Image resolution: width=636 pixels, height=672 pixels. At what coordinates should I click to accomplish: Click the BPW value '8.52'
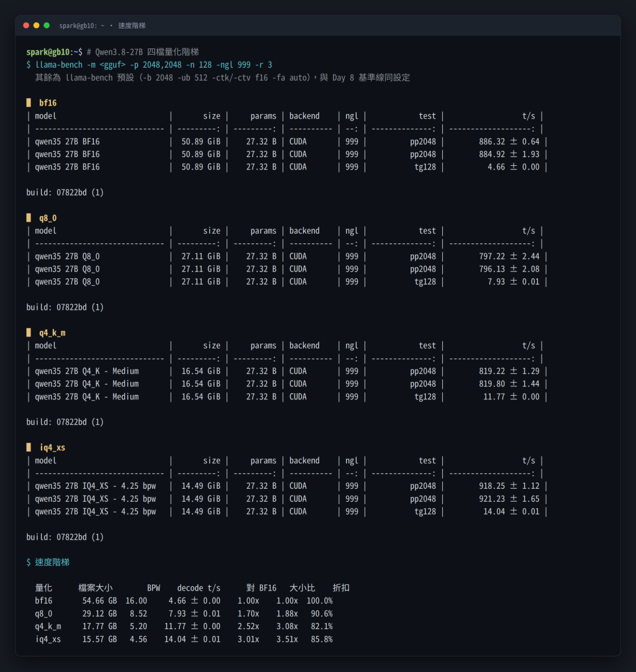[x=139, y=614]
